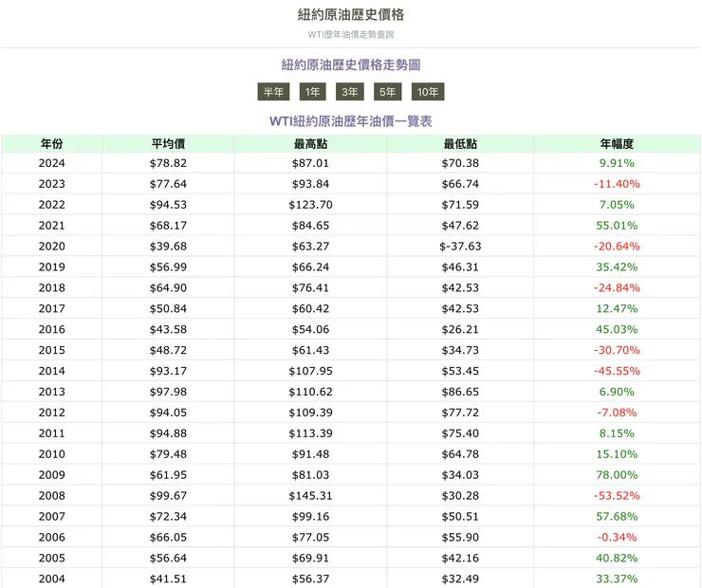Screen dimensions: 702x588
Task: Click the 2023 high $93.84
Action: pos(311,184)
